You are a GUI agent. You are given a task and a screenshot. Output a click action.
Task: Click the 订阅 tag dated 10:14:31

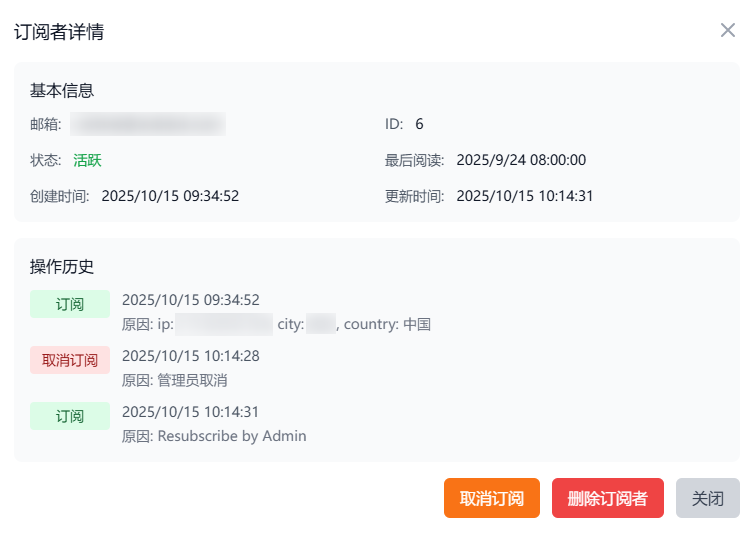pos(70,416)
